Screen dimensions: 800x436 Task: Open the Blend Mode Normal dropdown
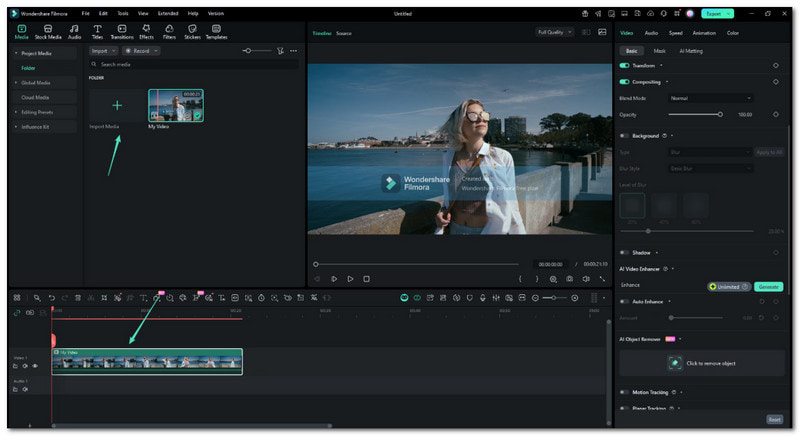point(711,98)
